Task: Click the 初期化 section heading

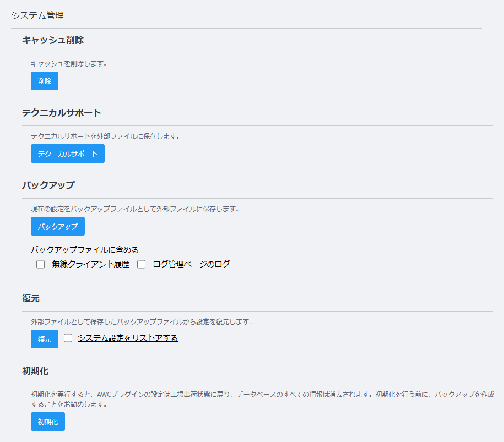Action: (x=35, y=371)
